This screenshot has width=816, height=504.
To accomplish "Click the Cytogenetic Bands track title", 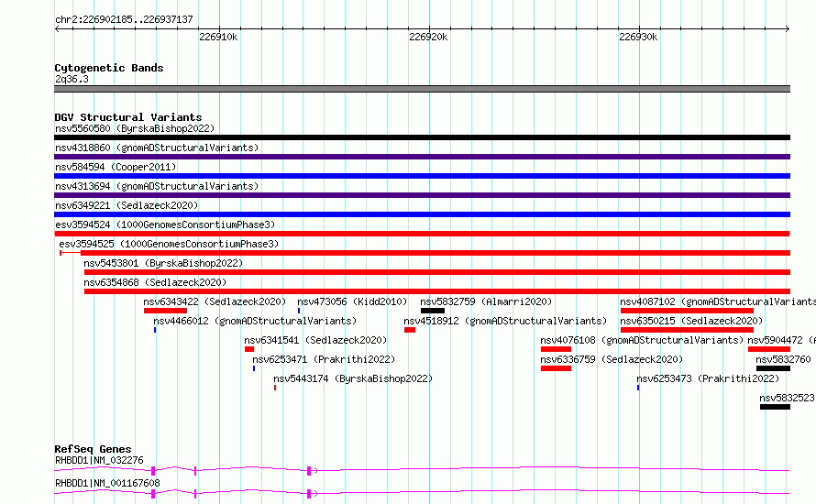I will pos(109,68).
